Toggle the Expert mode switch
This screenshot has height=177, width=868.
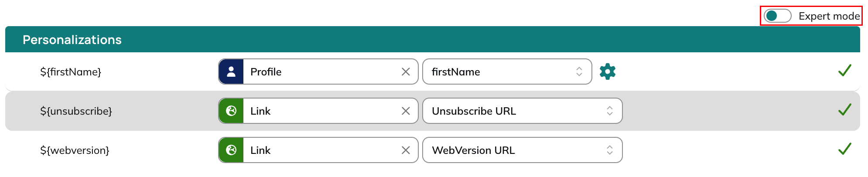pos(777,16)
